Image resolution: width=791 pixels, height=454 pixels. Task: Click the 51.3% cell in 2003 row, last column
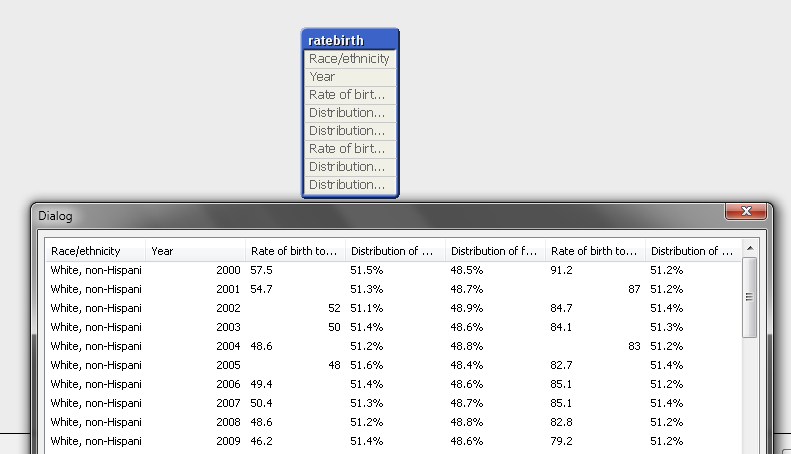666,327
